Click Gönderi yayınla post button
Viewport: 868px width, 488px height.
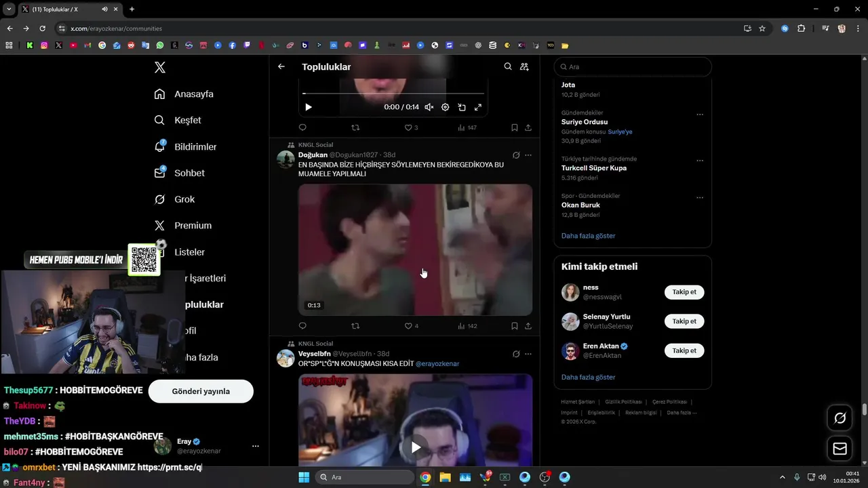(x=201, y=391)
